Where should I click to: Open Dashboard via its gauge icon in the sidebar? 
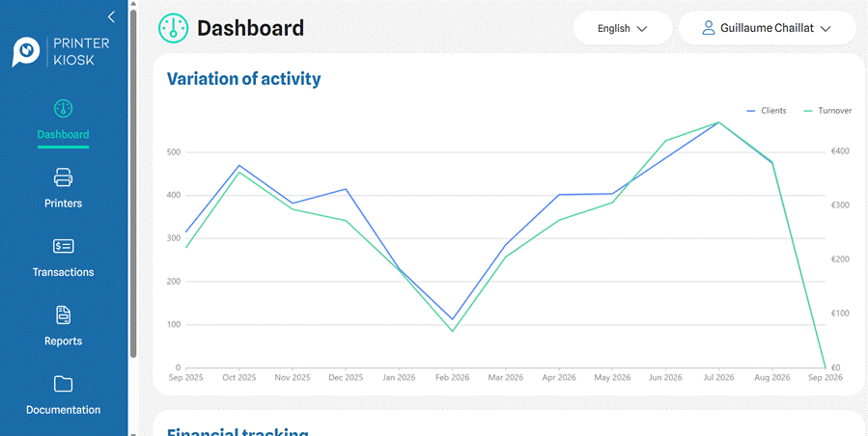(x=63, y=108)
